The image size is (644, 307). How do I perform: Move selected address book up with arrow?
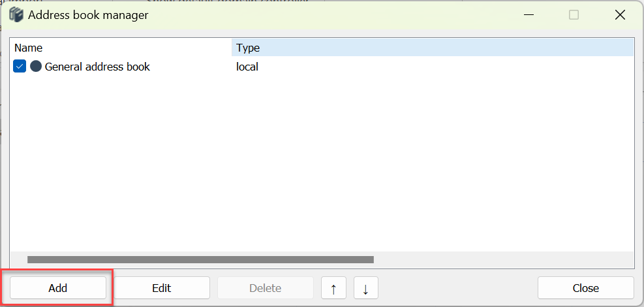333,288
